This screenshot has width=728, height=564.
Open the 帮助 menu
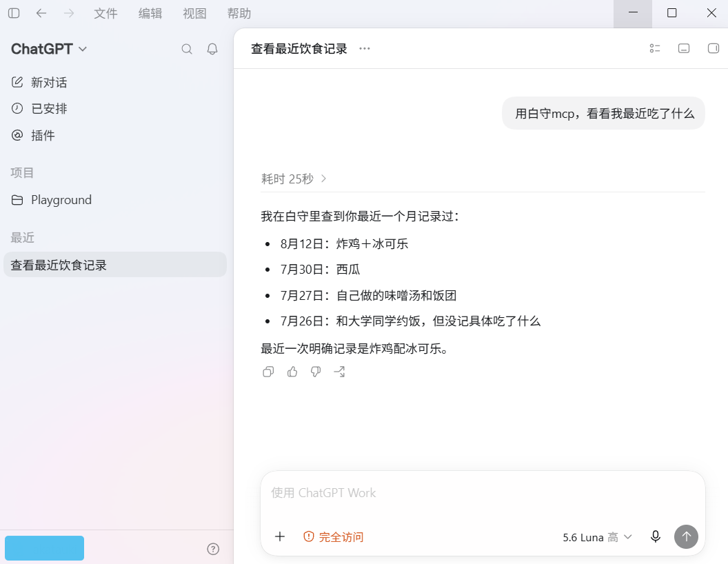tap(239, 14)
